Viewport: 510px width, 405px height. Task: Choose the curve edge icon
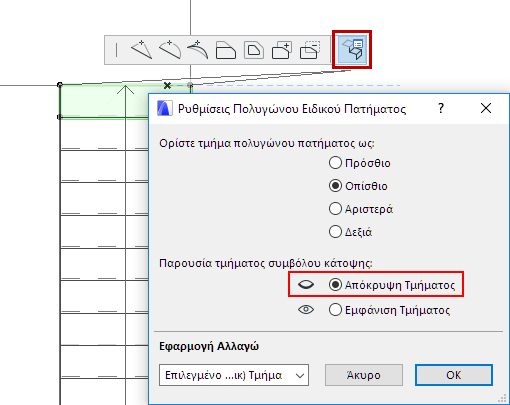[170, 50]
